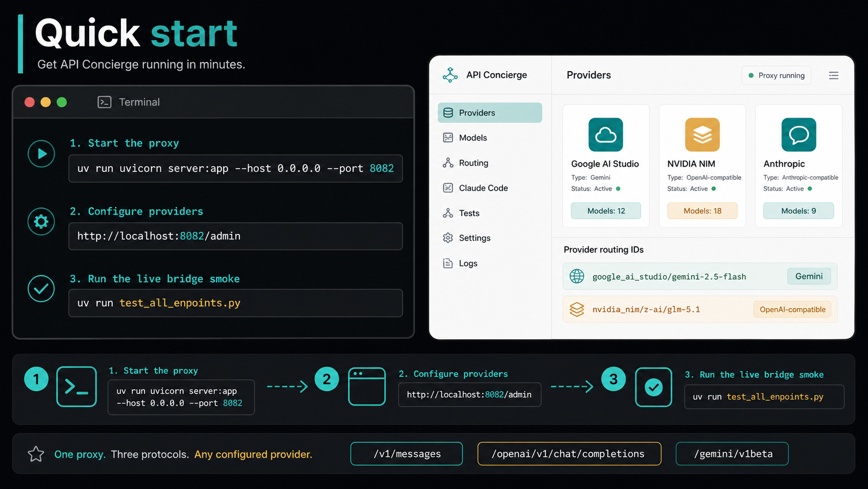Click Type: OpenAI-compatible on NVIDIA NIM card
The height and width of the screenshot is (489, 868).
[704, 177]
